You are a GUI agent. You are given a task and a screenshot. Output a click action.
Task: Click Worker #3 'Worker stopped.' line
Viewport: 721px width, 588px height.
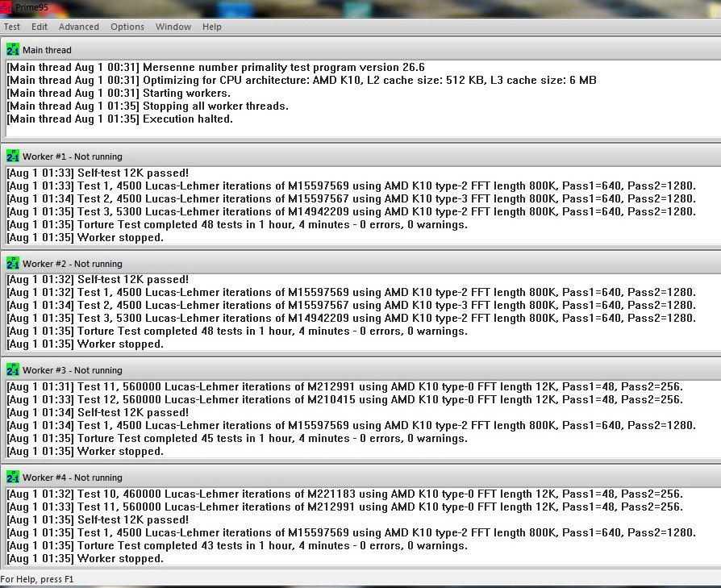coord(85,451)
